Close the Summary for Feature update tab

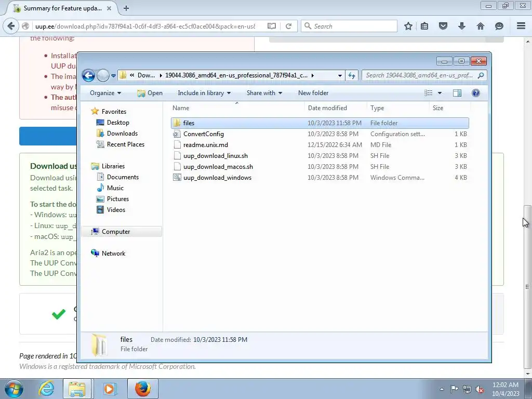point(109,8)
